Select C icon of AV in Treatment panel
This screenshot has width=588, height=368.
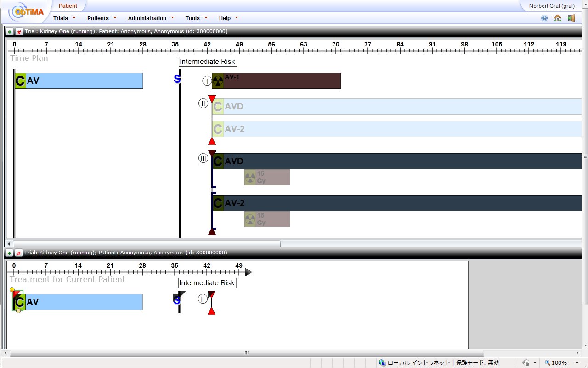(x=19, y=302)
